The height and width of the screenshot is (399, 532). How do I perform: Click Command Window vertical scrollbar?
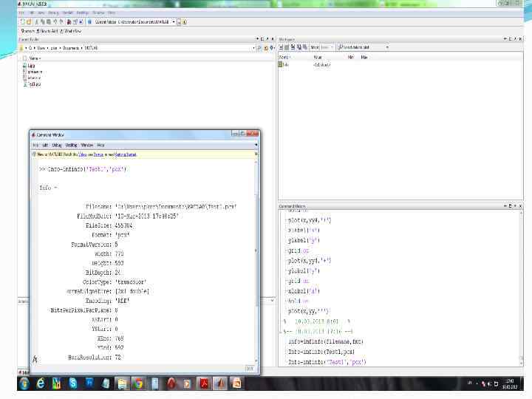(x=256, y=262)
